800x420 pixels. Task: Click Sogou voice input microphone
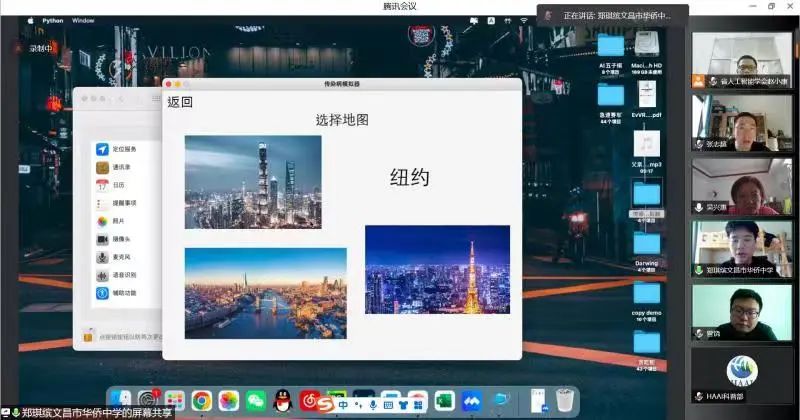pos(373,405)
